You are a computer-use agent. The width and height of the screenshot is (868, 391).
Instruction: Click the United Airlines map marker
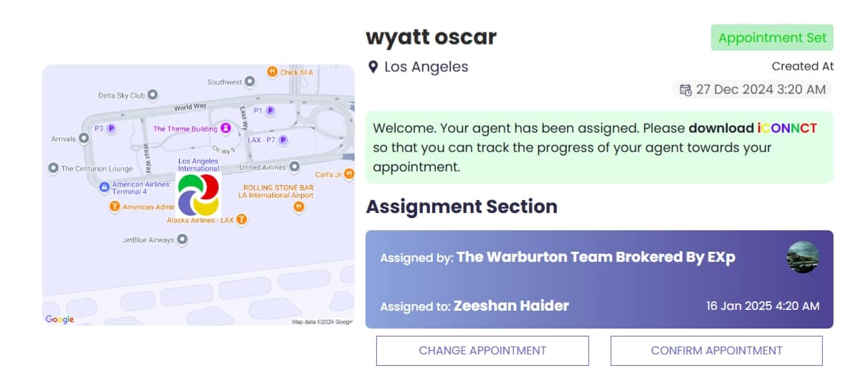pos(294,167)
